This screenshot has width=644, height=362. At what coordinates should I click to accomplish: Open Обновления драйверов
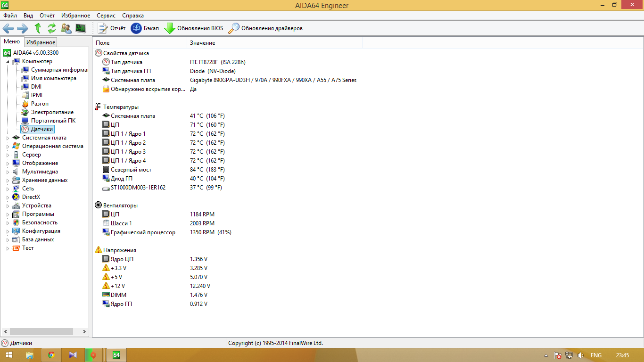tap(265, 28)
